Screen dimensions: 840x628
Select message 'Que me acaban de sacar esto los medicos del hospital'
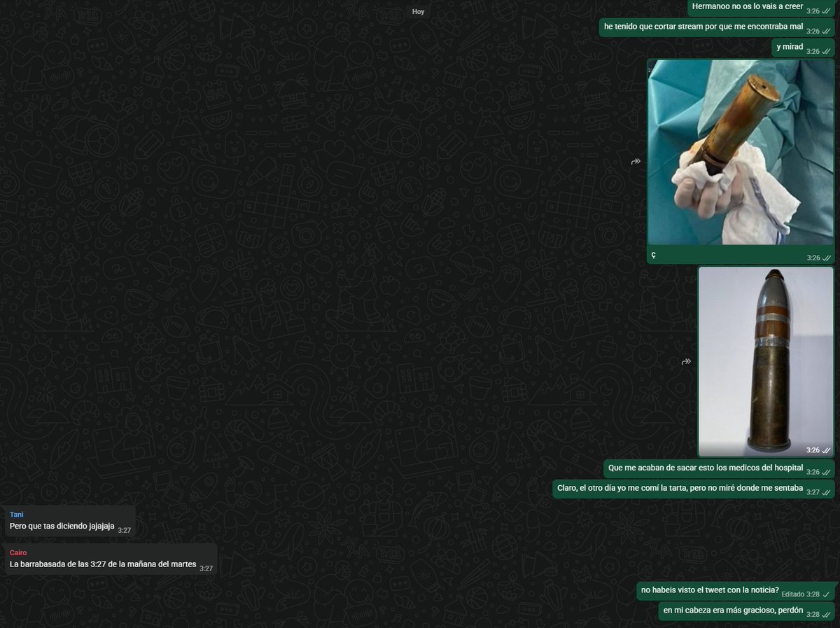pos(719,468)
